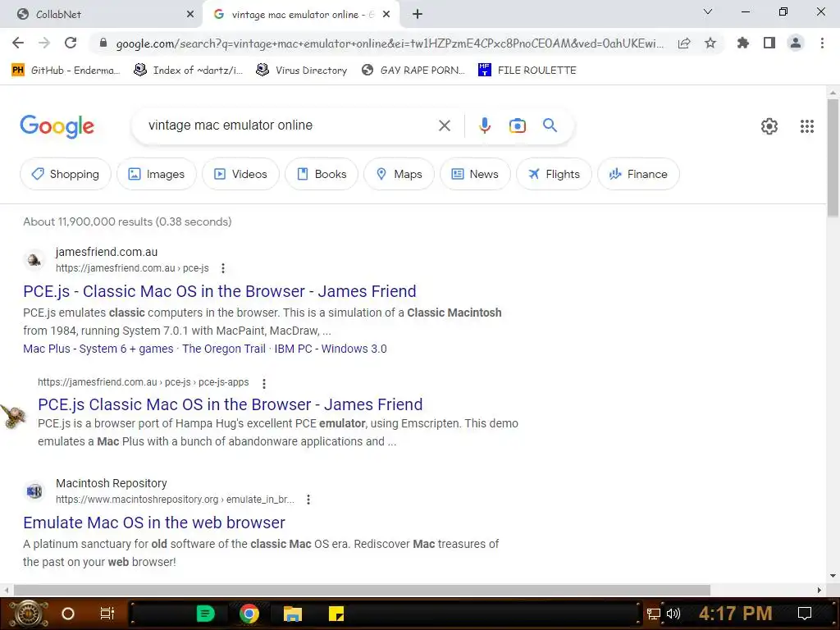Screen dimensions: 840x630
Task: Open the green chat app on taskbar
Action: tap(205, 614)
